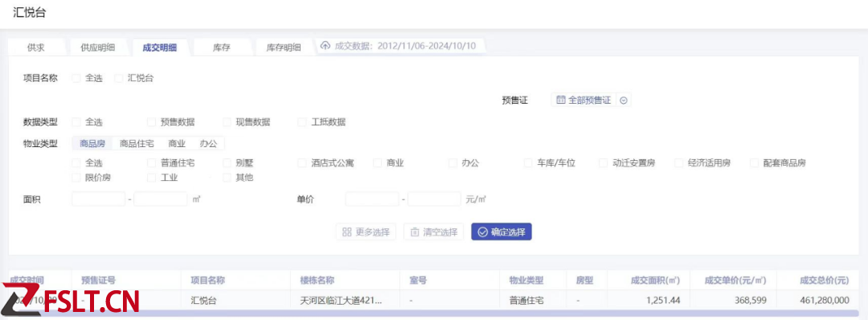The height and width of the screenshot is (320, 868).
Task: Click the 普通住宅 cell in the table row
Action: point(526,301)
